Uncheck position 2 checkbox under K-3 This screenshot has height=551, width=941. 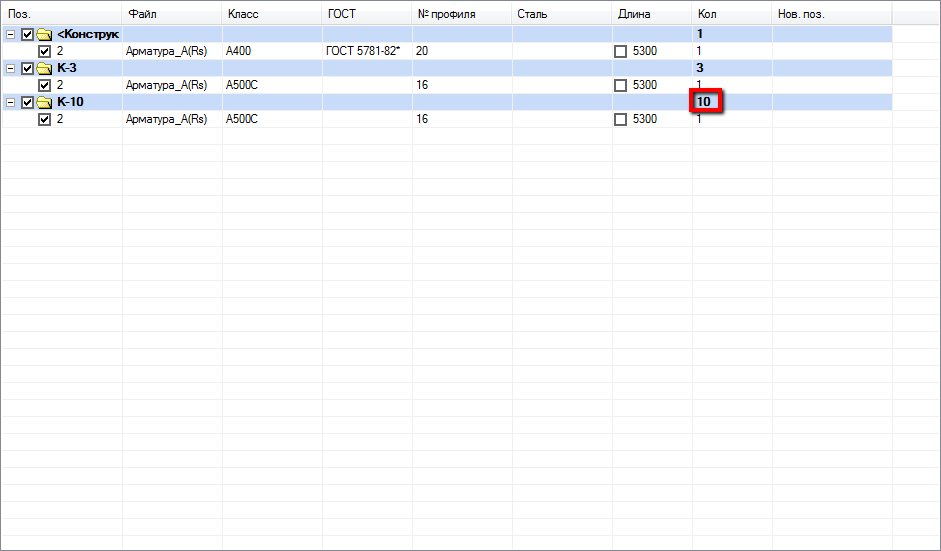[44, 85]
